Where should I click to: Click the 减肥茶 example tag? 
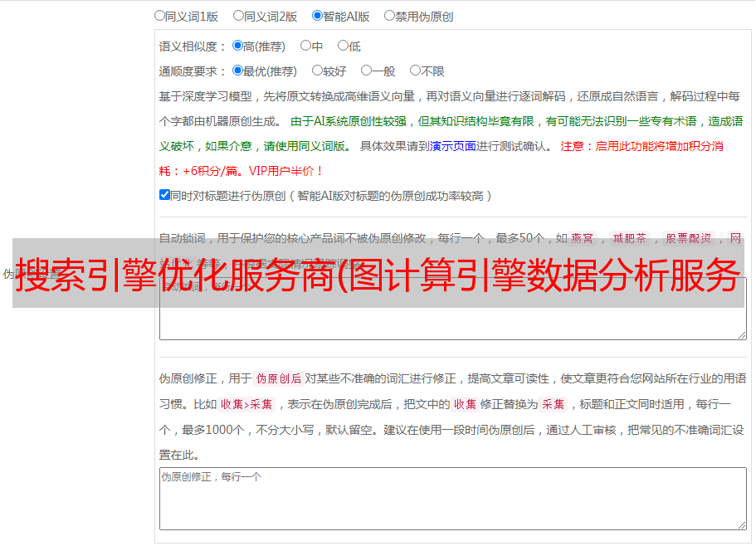[630, 238]
